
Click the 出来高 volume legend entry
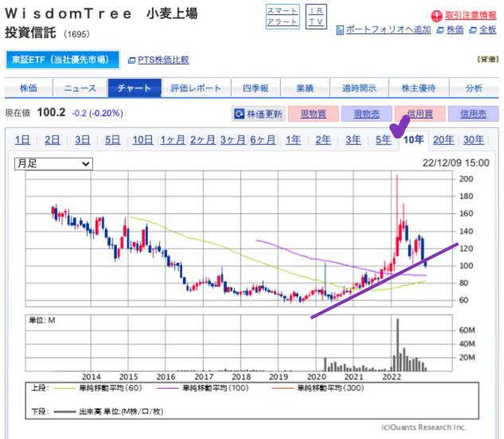coord(108,411)
